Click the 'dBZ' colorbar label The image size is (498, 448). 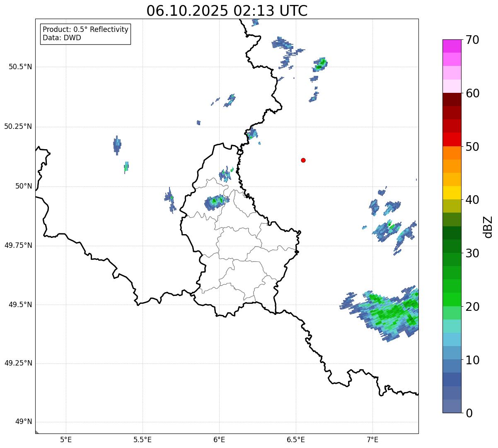coord(488,226)
